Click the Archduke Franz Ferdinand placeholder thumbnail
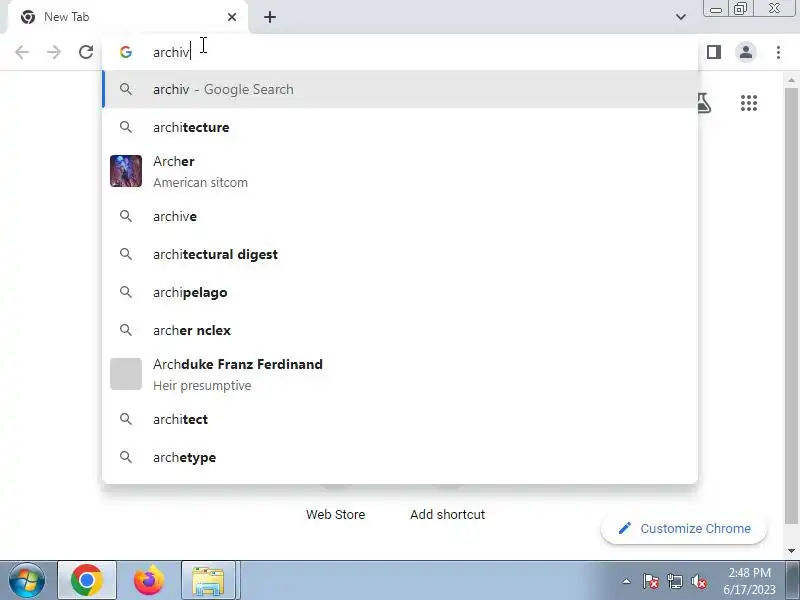800x600 pixels. click(x=126, y=374)
